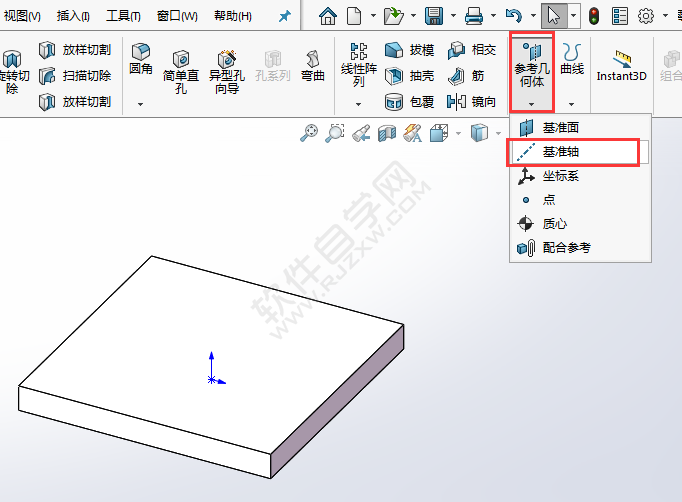
Task: Open the 帮助(H) menu
Action: (x=233, y=16)
